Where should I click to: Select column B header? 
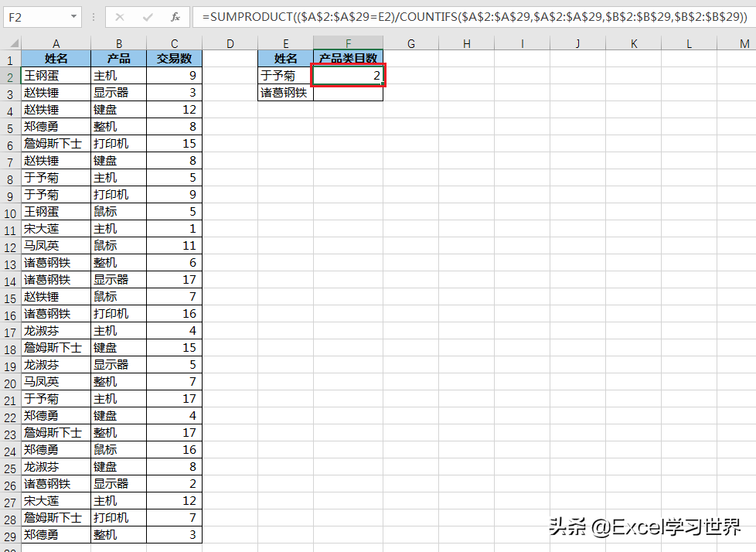click(118, 43)
